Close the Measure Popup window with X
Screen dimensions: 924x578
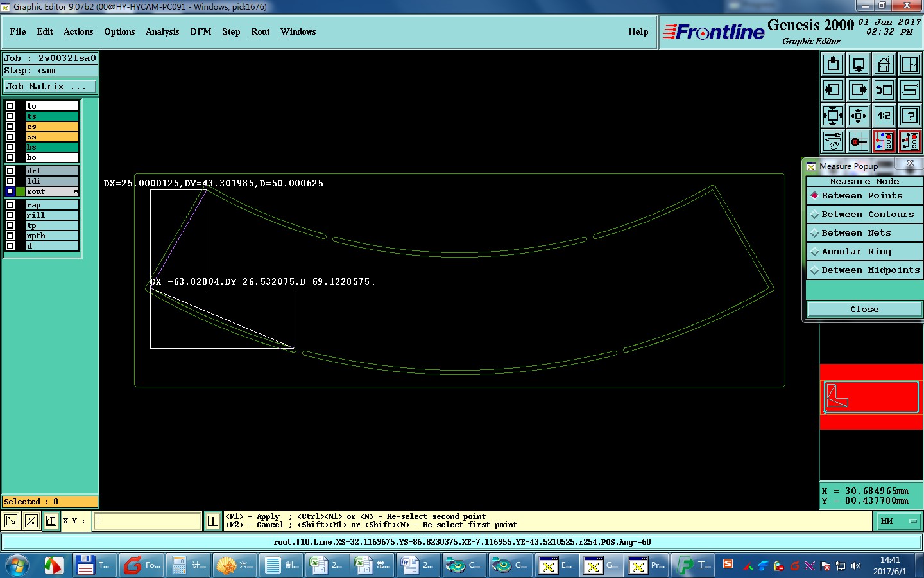click(x=910, y=164)
